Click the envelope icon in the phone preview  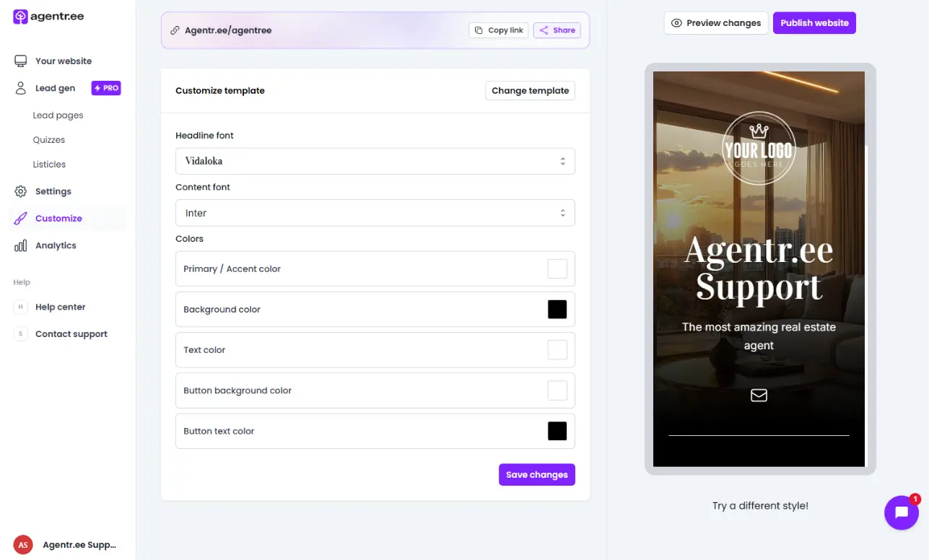pos(759,395)
